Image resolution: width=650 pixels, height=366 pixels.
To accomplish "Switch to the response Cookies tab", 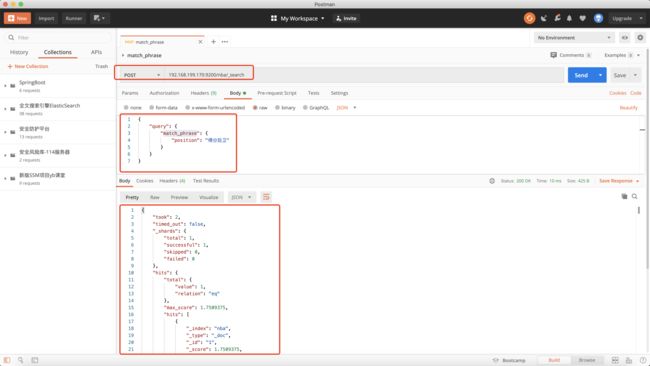I will point(145,181).
